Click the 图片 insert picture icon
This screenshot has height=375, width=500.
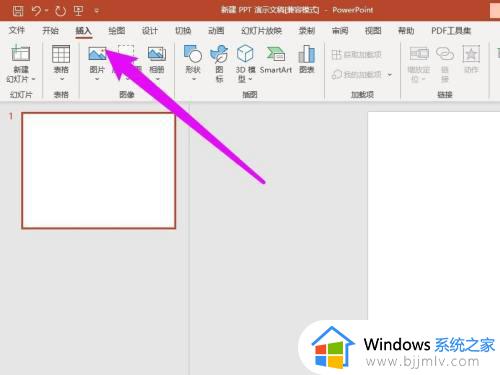click(x=97, y=54)
